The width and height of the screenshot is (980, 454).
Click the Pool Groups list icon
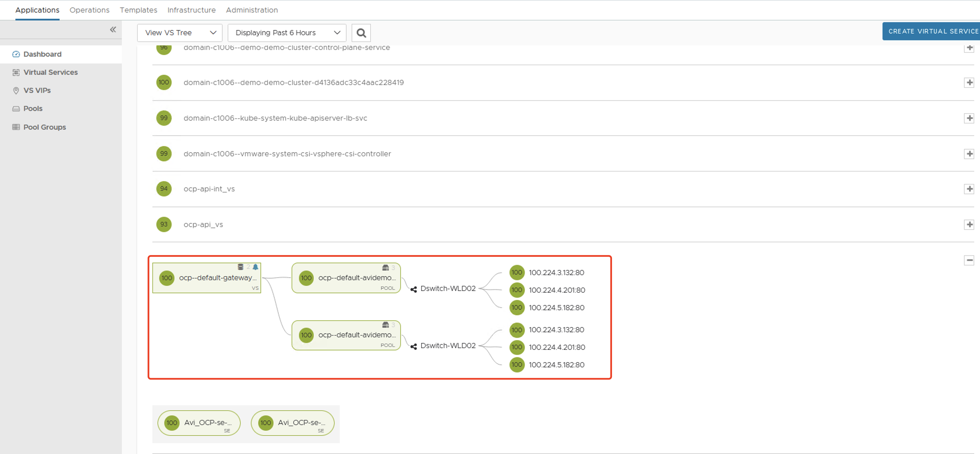(x=16, y=127)
